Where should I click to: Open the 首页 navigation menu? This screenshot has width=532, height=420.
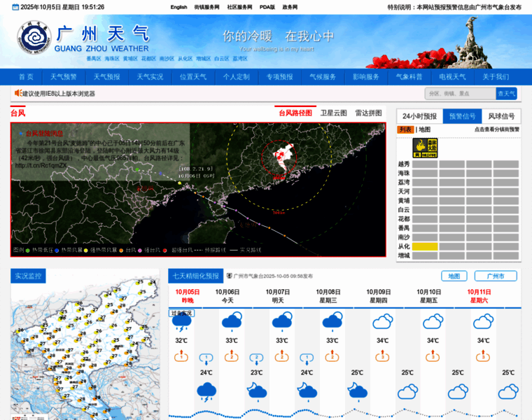click(x=26, y=77)
